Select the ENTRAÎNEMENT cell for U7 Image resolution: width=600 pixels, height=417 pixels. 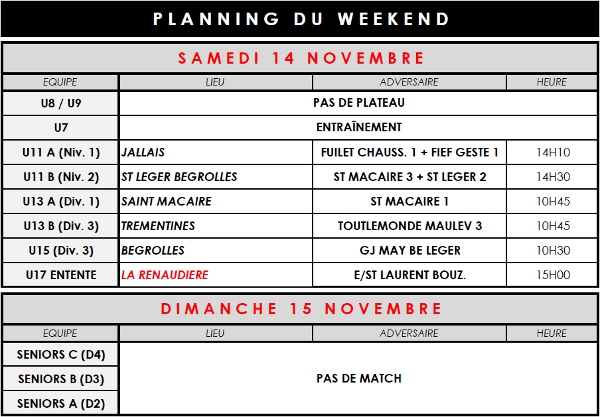point(358,127)
